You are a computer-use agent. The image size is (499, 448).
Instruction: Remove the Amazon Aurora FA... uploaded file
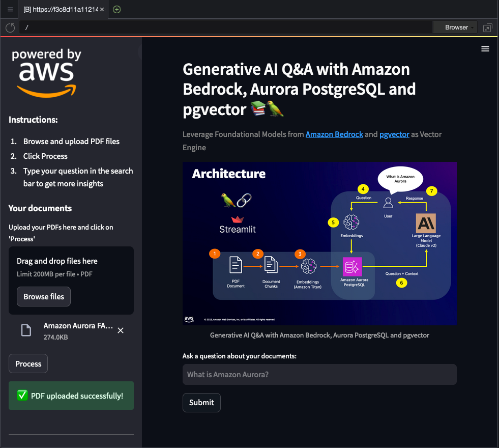point(121,330)
